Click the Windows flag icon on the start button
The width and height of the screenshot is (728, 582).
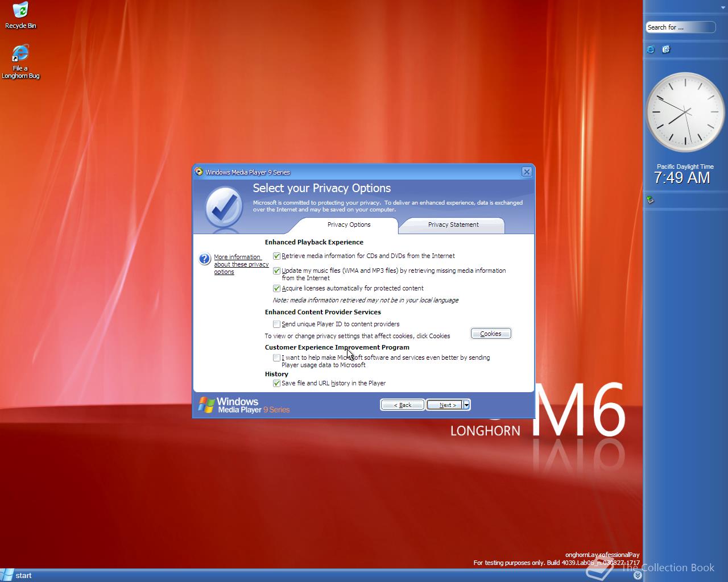coord(7,575)
